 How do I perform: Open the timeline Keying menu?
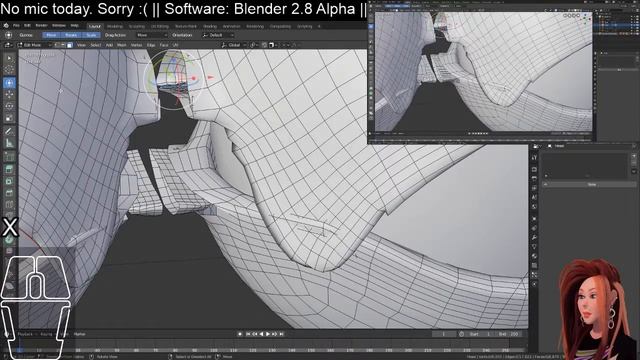[x=46, y=334]
